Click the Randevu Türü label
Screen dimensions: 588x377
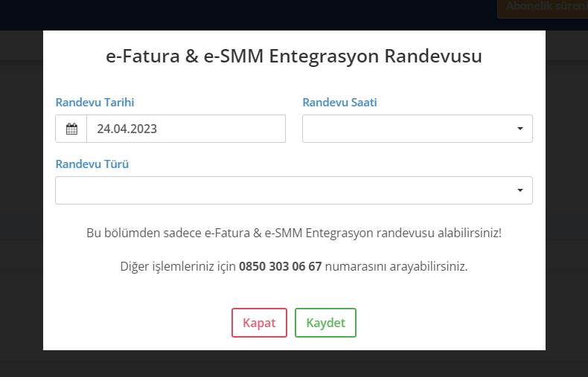click(x=92, y=164)
